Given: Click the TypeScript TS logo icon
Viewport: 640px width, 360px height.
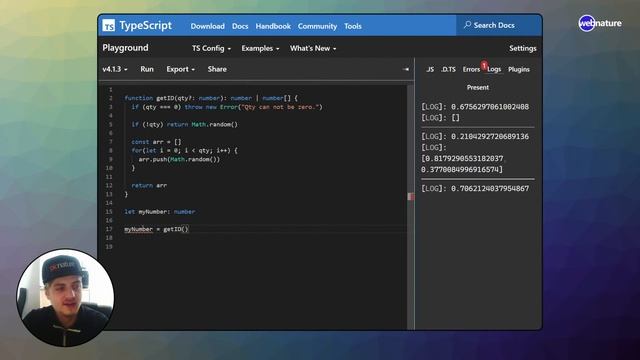Looking at the screenshot, I should (109, 26).
